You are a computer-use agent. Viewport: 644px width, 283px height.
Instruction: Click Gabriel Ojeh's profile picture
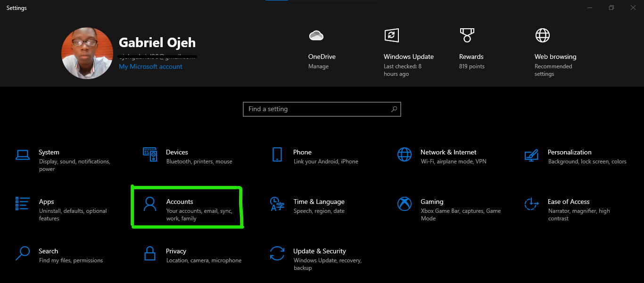coord(87,53)
